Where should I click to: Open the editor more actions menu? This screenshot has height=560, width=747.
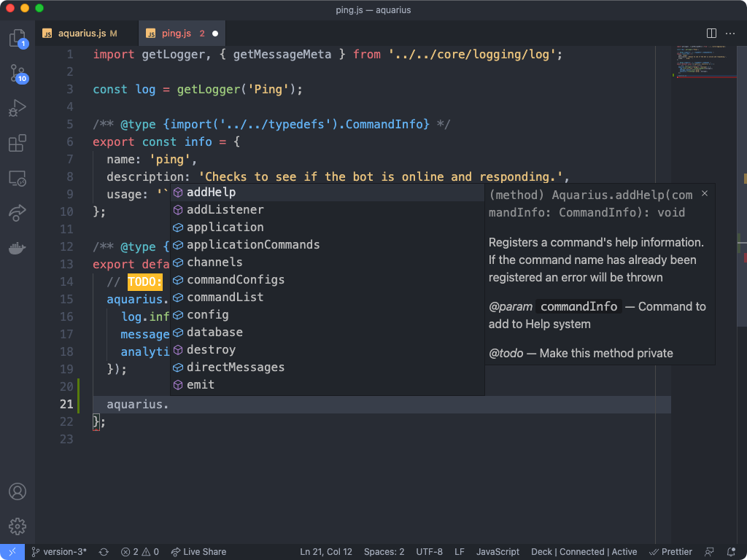730,33
